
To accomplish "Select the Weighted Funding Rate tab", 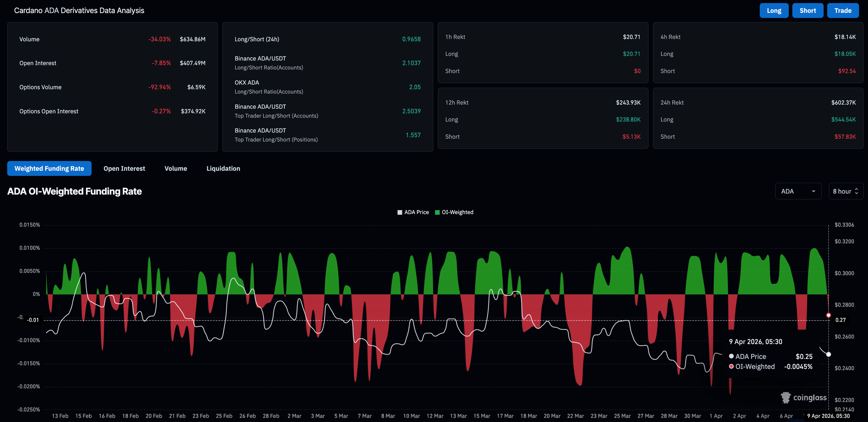I will point(49,168).
